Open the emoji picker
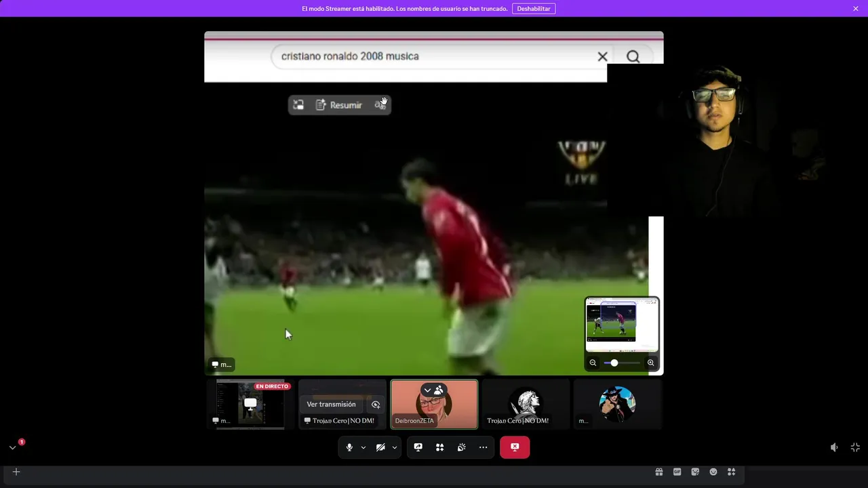The height and width of the screenshot is (488, 868). pyautogui.click(x=713, y=472)
